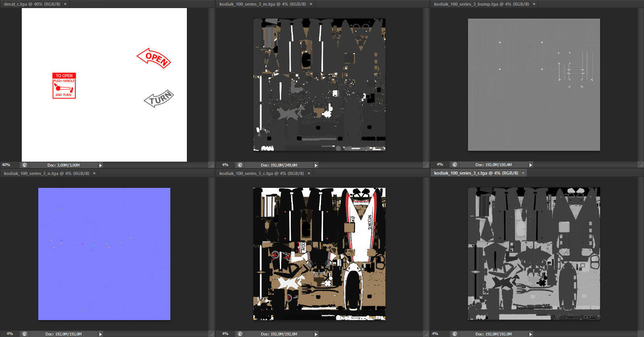
Task: Click the status bar export icon in decal_c.tga
Action: (x=25, y=165)
